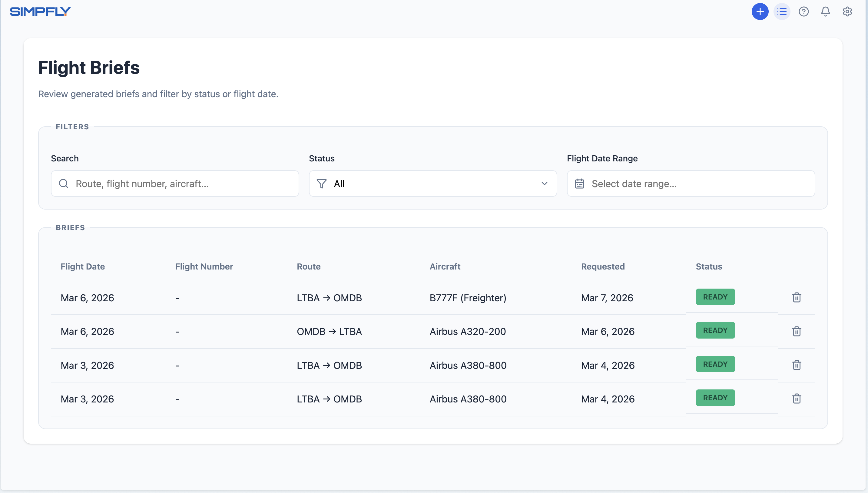Click the blue plus new brief button
Viewport: 868px width, 493px height.
click(760, 12)
